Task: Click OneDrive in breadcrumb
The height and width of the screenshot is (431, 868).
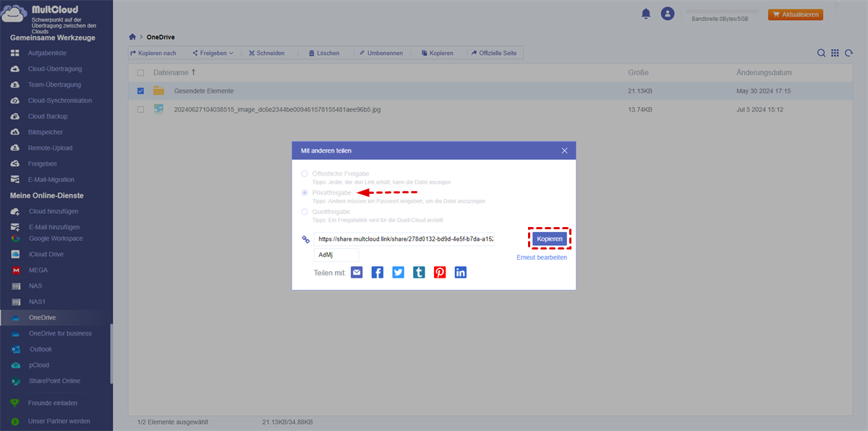Action: coord(162,37)
